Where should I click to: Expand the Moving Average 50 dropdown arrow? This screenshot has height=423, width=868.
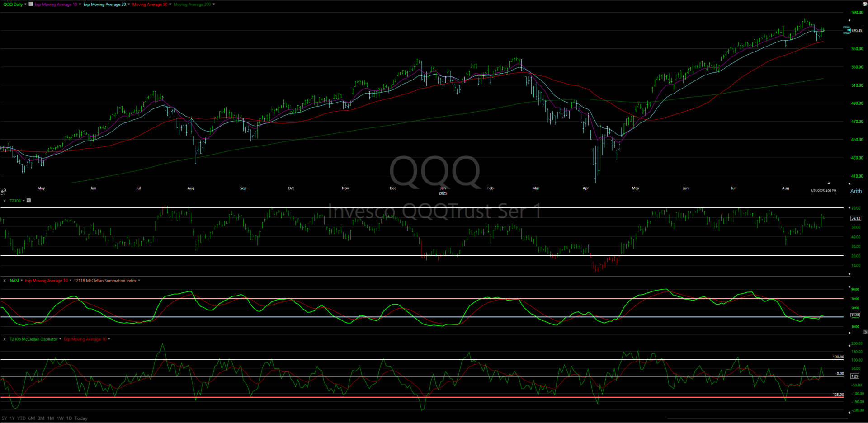coord(170,4)
